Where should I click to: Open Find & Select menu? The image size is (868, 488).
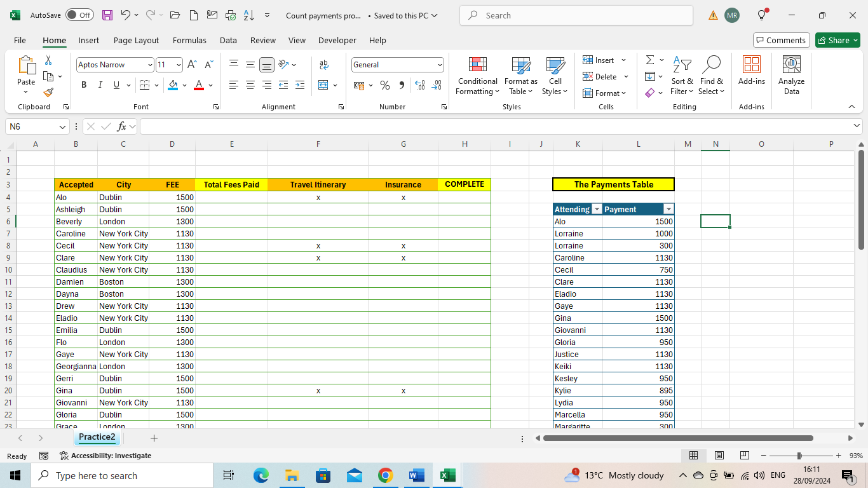tap(712, 76)
